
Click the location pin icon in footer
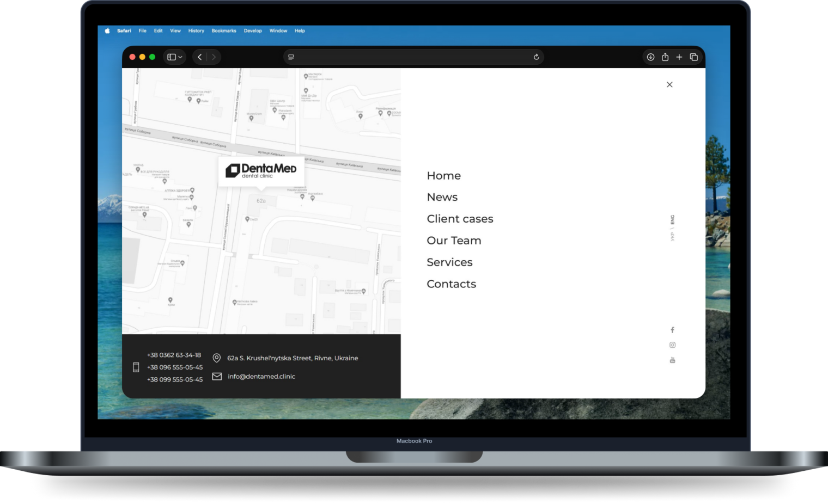click(216, 358)
